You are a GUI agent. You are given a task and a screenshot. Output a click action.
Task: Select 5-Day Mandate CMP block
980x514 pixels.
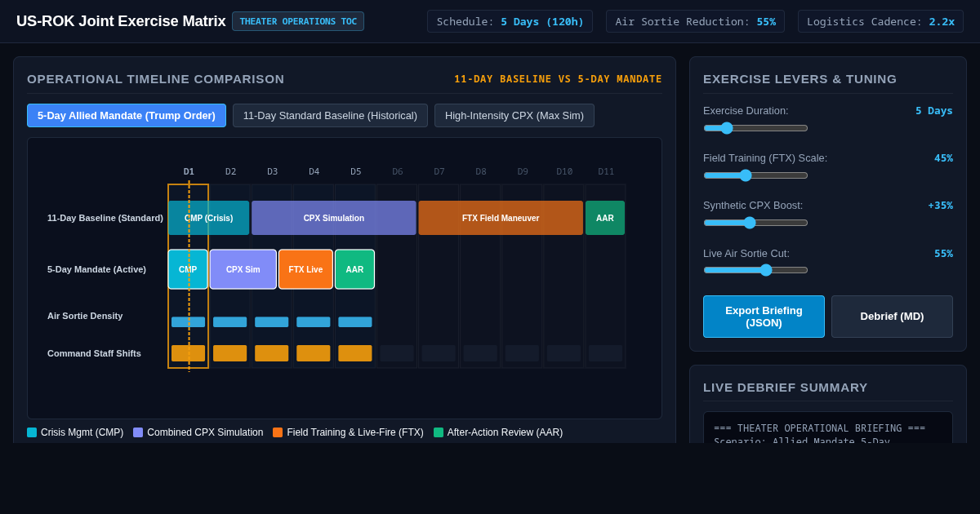(188, 269)
